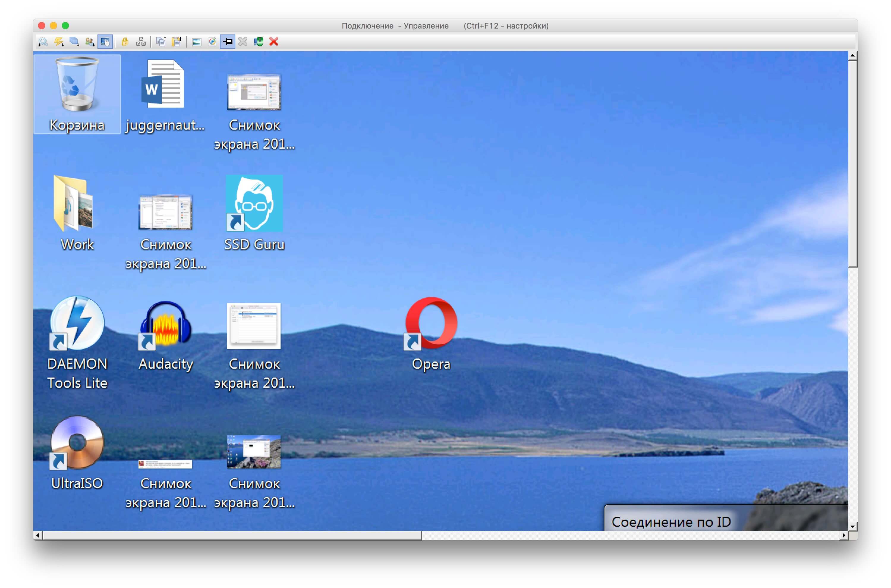Open the connection settings gear dropdown
Viewport: 891px width, 588px height.
click(x=43, y=42)
